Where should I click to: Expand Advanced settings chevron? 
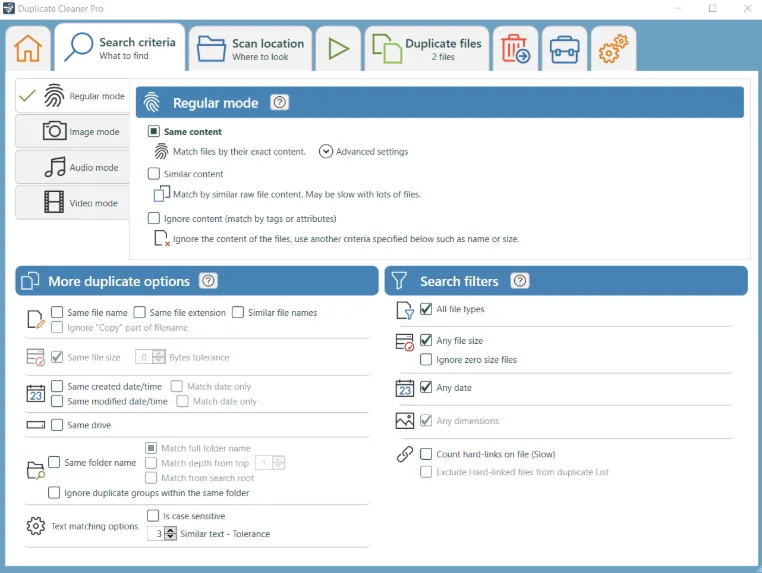pyautogui.click(x=326, y=152)
